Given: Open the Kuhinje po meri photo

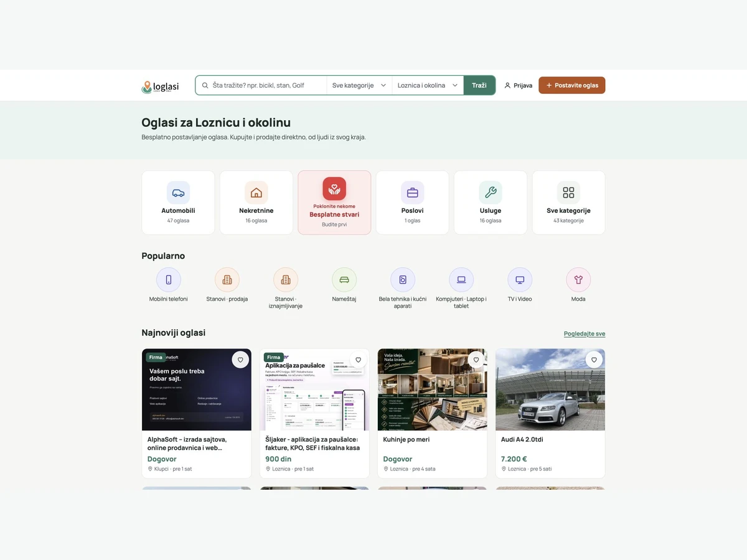Looking at the screenshot, I should point(433,390).
